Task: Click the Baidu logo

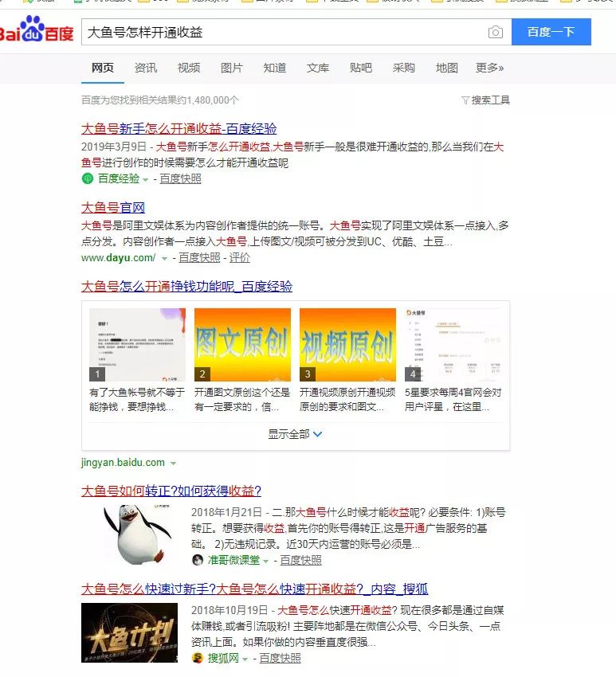Action: (x=37, y=29)
